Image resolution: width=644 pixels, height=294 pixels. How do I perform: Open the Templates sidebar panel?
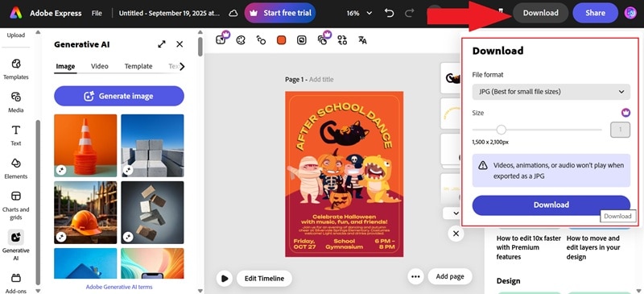[16, 68]
